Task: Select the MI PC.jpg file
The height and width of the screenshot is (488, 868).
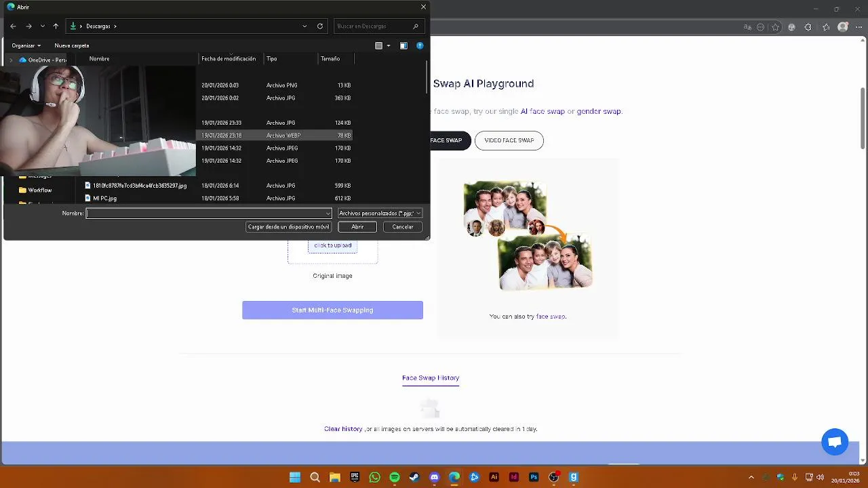Action: point(104,199)
